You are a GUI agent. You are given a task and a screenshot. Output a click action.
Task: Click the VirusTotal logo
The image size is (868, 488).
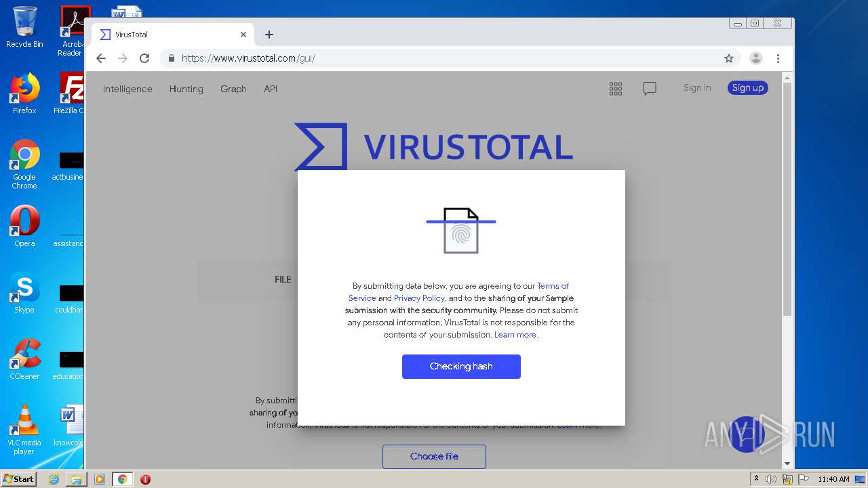[434, 146]
